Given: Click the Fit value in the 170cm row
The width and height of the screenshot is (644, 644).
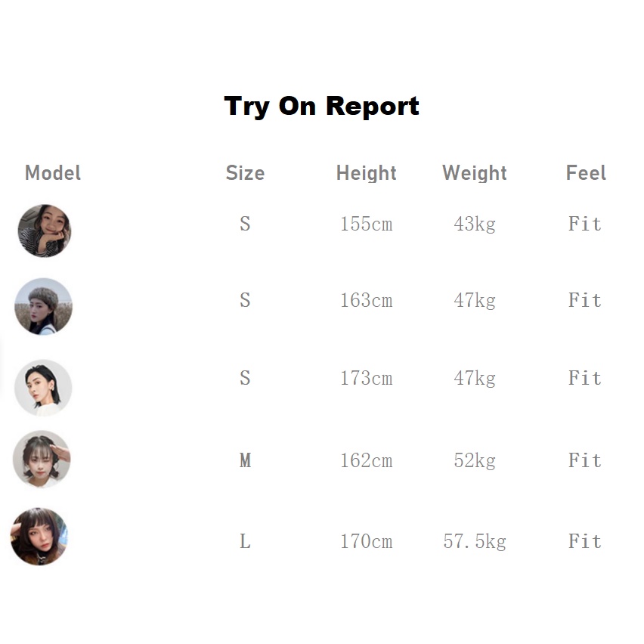Looking at the screenshot, I should [x=585, y=542].
